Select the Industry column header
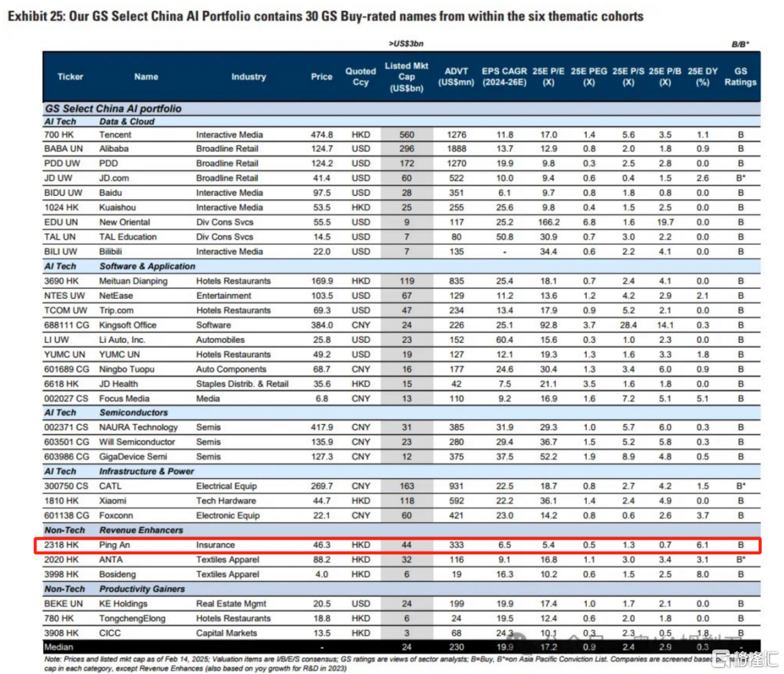This screenshot has width=784, height=674. (249, 77)
